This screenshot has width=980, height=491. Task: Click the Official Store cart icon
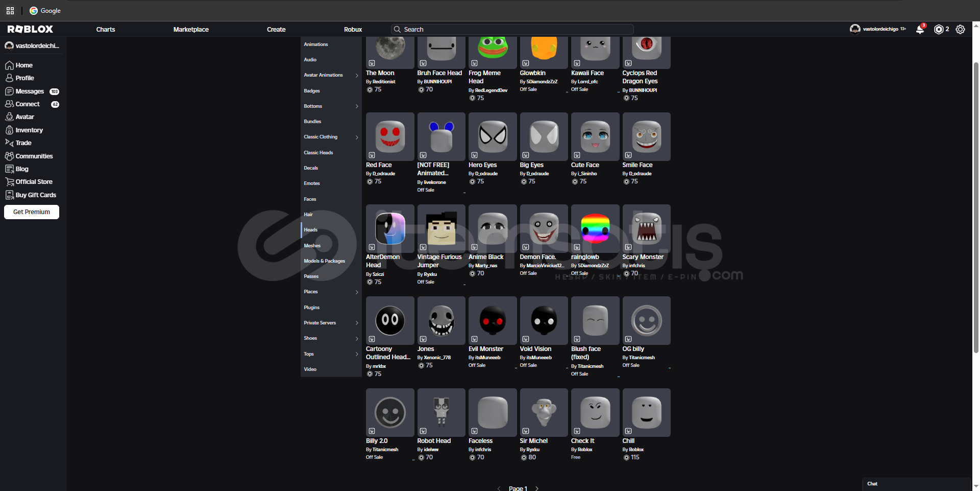[9, 182]
